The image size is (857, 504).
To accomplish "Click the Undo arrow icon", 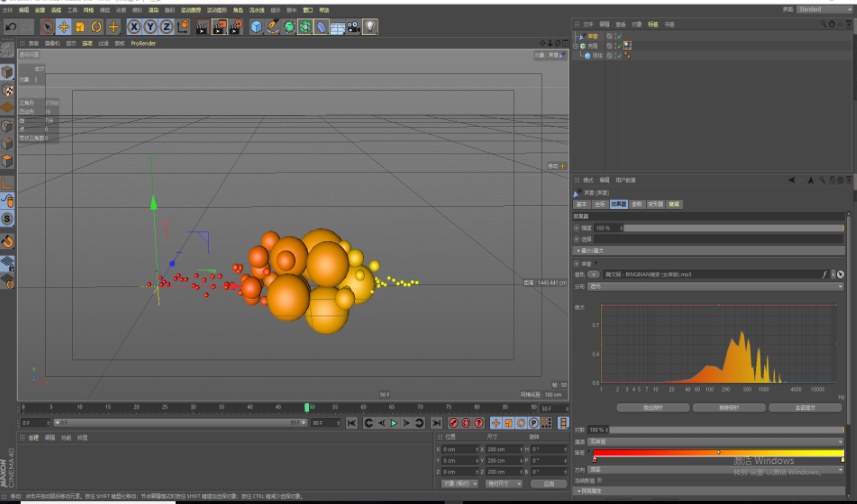I will (11, 26).
